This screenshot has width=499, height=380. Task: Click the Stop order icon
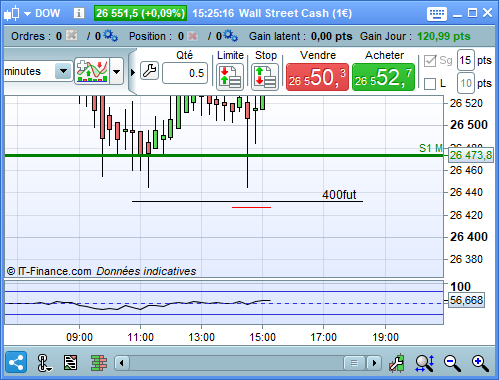tap(265, 77)
